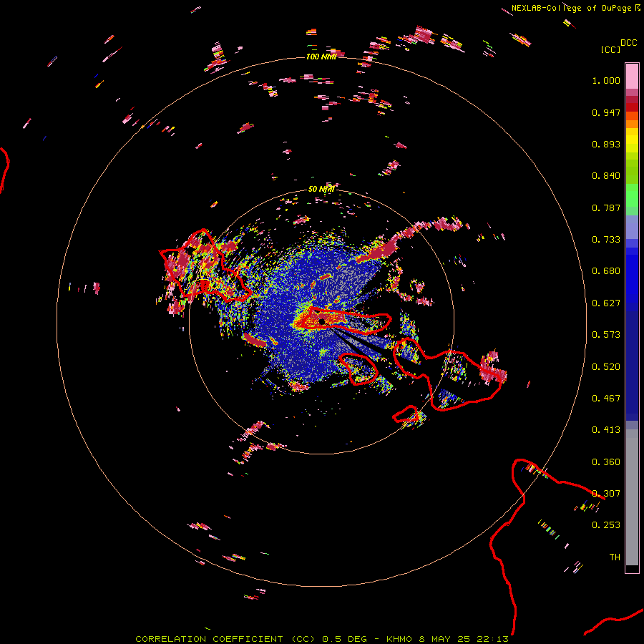This screenshot has height=644, width=644.
Task: Select the 0.467 scale value
Action: 606,399
